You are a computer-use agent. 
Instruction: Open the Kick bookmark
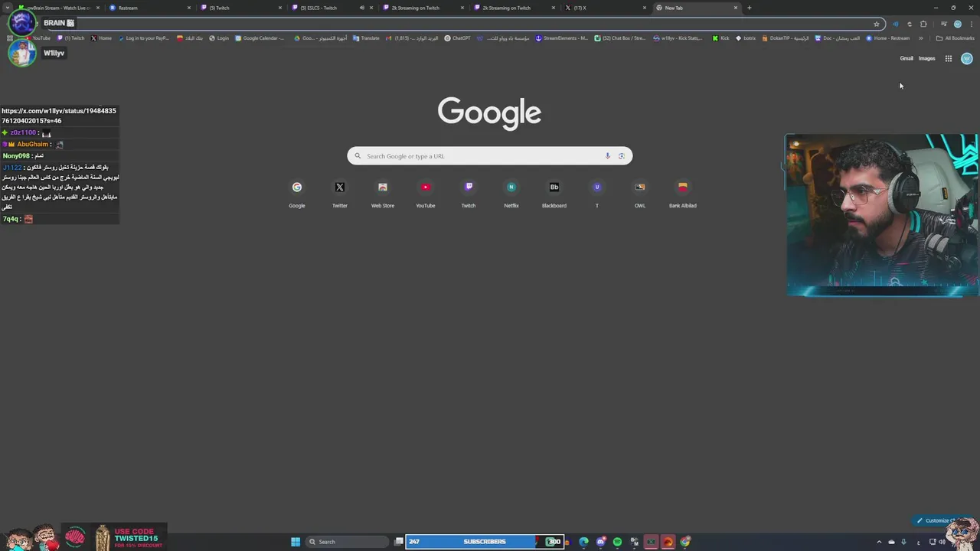click(720, 38)
